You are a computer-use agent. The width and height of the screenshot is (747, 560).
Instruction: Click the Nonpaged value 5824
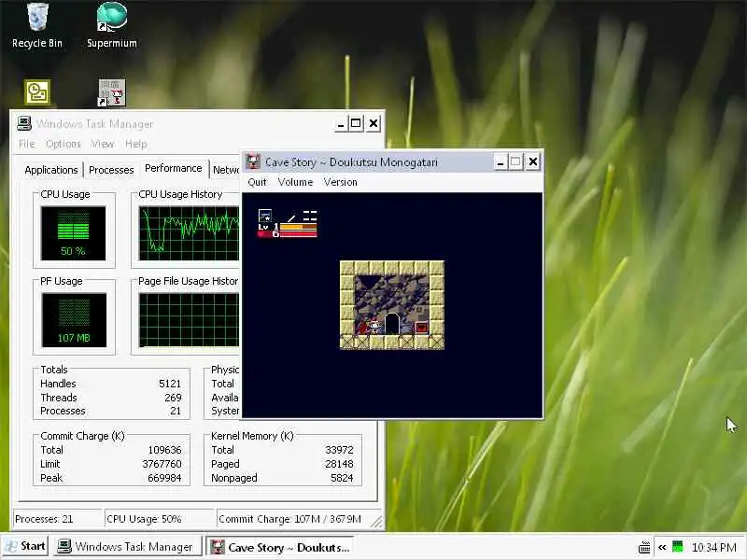(x=342, y=478)
